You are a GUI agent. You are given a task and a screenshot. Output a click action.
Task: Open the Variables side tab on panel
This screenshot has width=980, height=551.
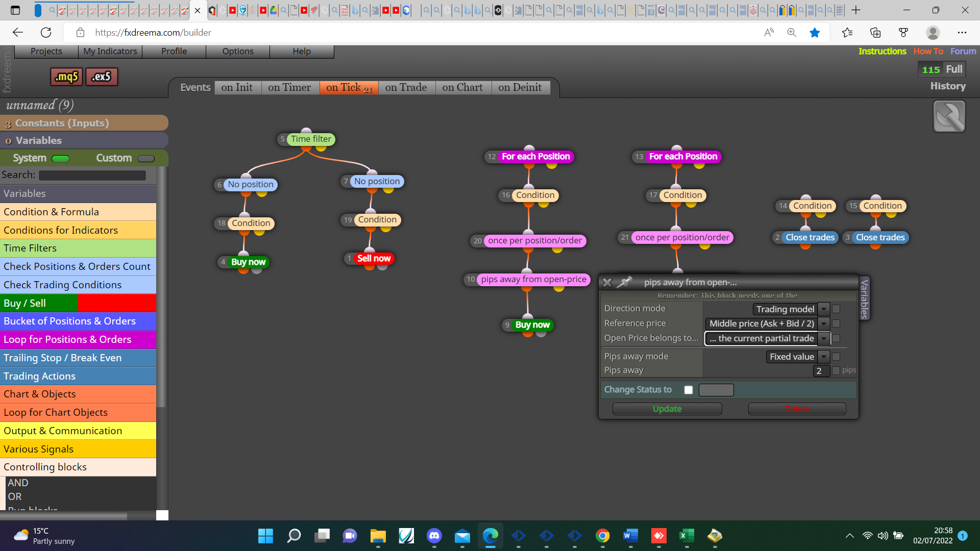tap(864, 299)
